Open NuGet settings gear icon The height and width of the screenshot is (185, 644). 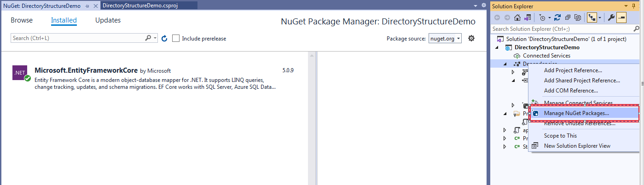pos(471,38)
